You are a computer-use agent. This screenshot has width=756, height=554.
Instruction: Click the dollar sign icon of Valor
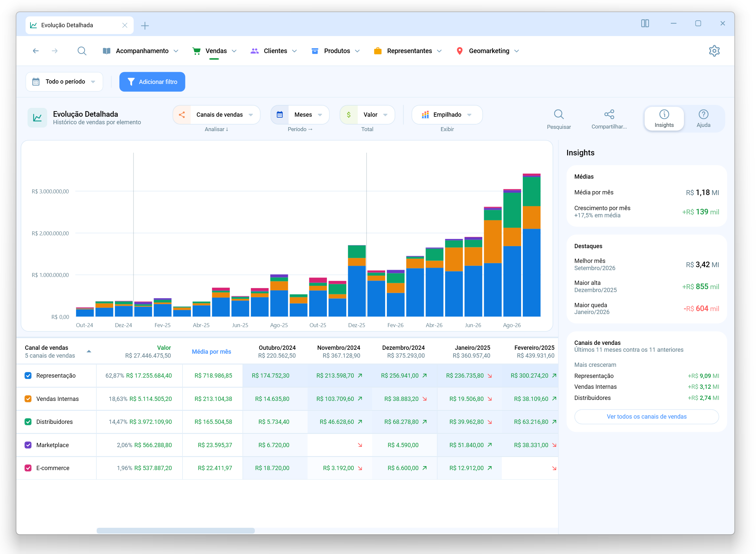[x=349, y=115]
